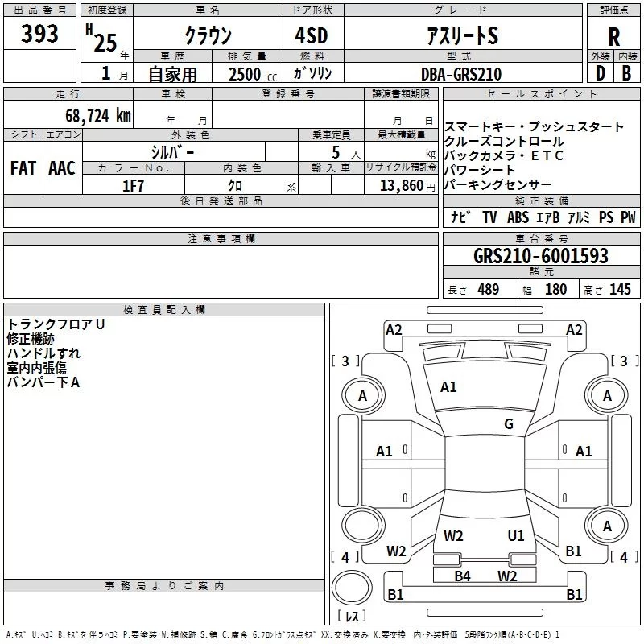Select the パワーシート sales point
This screenshot has height=644, width=644.
click(x=480, y=170)
